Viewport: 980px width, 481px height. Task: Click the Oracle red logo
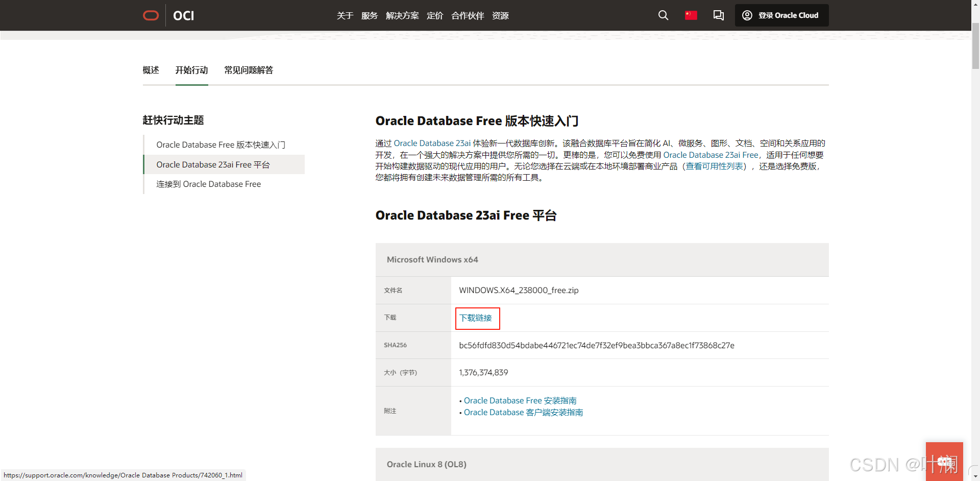click(x=151, y=15)
